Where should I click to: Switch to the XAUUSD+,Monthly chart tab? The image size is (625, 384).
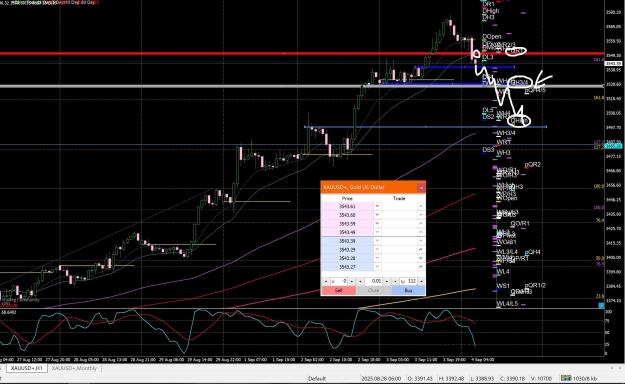coord(74,368)
